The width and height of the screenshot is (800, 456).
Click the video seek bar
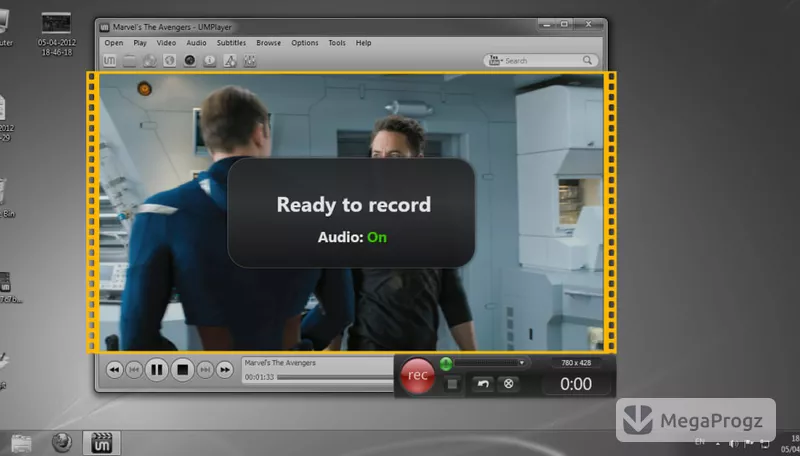pyautogui.click(x=335, y=377)
